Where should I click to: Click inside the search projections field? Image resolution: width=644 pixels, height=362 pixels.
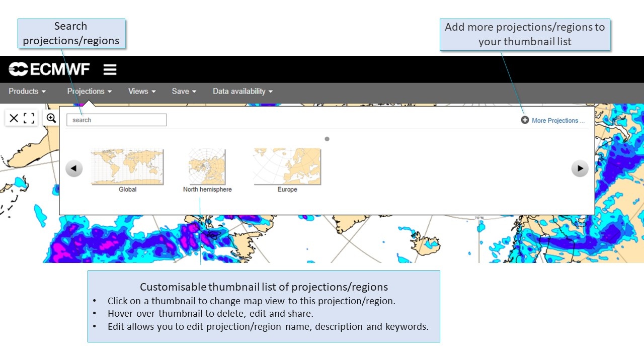click(x=116, y=120)
